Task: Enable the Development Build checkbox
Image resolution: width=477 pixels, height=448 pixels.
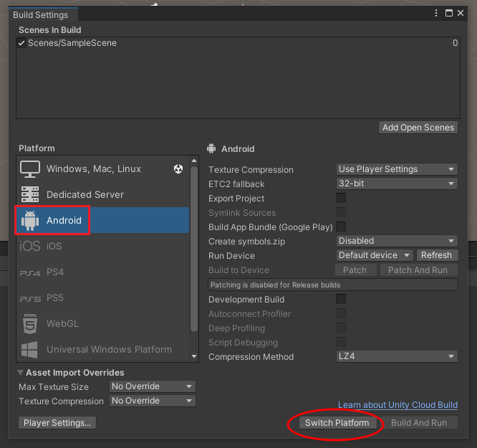Action: pos(341,299)
